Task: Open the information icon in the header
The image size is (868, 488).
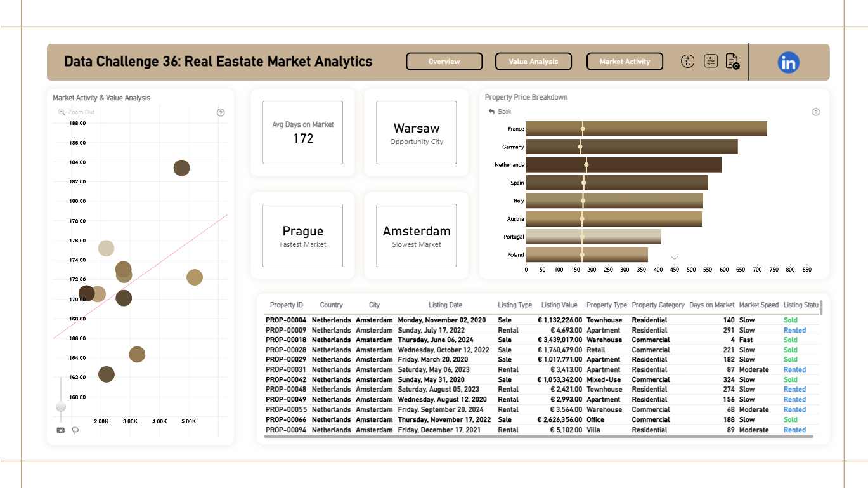Action: coord(688,62)
